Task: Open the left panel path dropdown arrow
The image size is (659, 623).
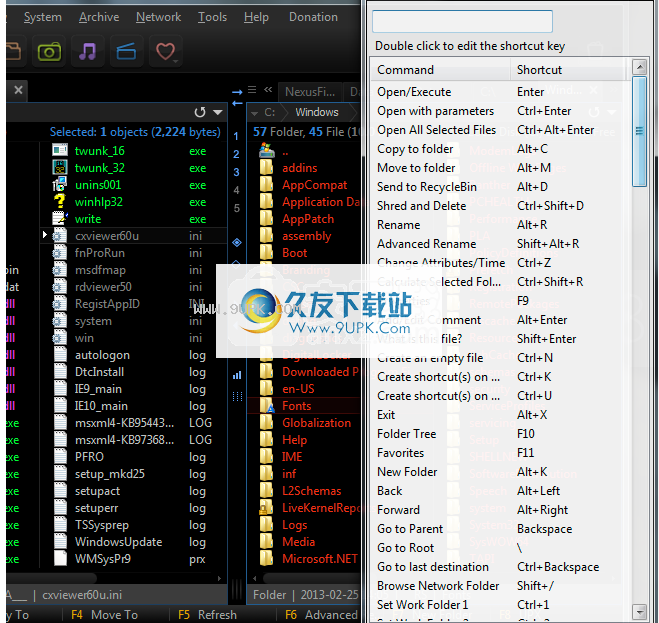Action: [218, 112]
